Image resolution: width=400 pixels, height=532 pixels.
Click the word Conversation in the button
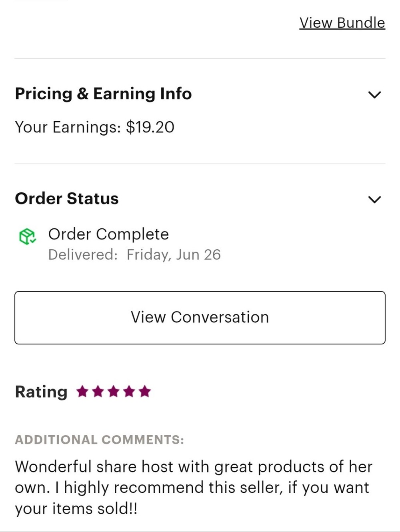[x=220, y=317]
